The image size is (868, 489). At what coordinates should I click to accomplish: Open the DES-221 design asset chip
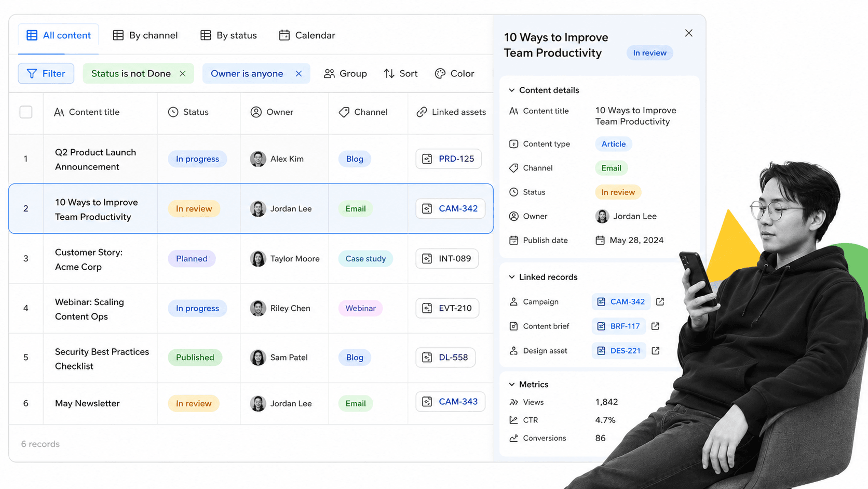[619, 351]
